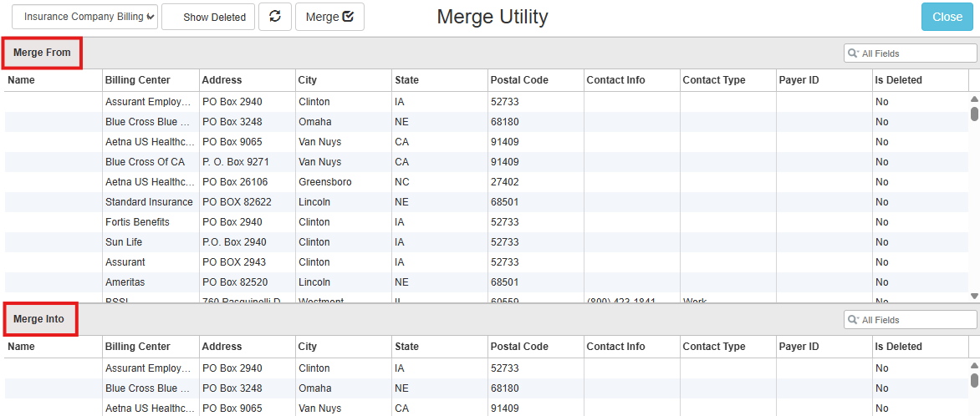980x416 pixels.
Task: Select Blue Cross Blue ... row in Merge Into
Action: 487,388
